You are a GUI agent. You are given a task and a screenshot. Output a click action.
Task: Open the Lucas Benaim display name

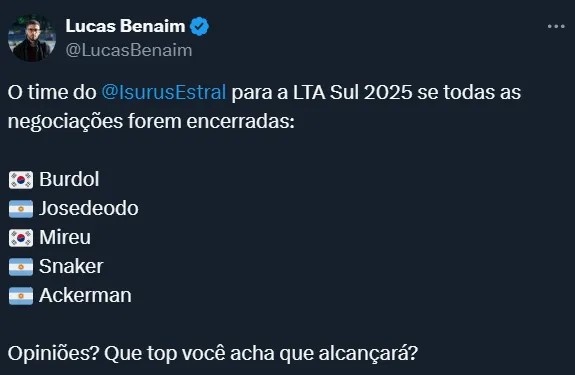tap(125, 26)
